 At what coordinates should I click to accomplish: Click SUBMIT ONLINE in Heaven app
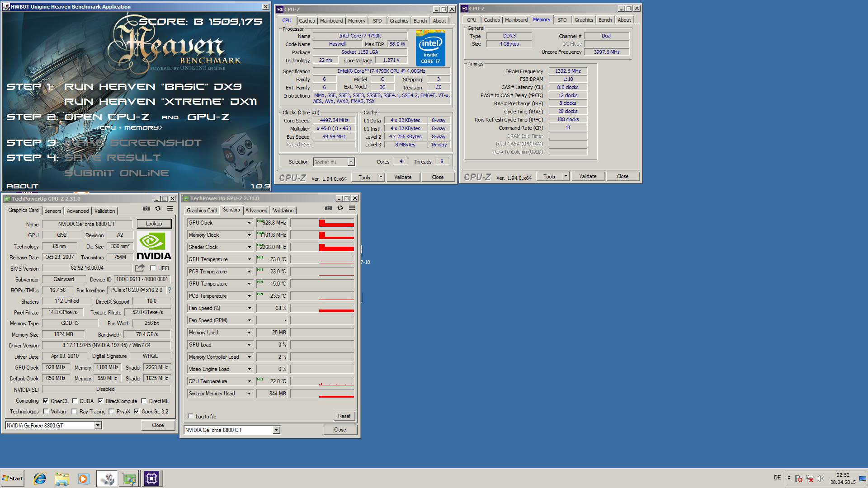[x=117, y=173]
